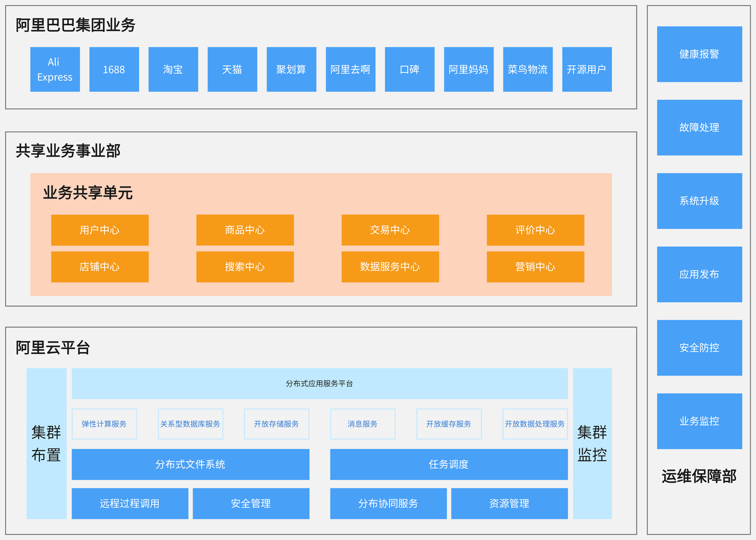Screen dimensions: 756x540
Task: Click the 任务调度 button
Action: point(449,464)
